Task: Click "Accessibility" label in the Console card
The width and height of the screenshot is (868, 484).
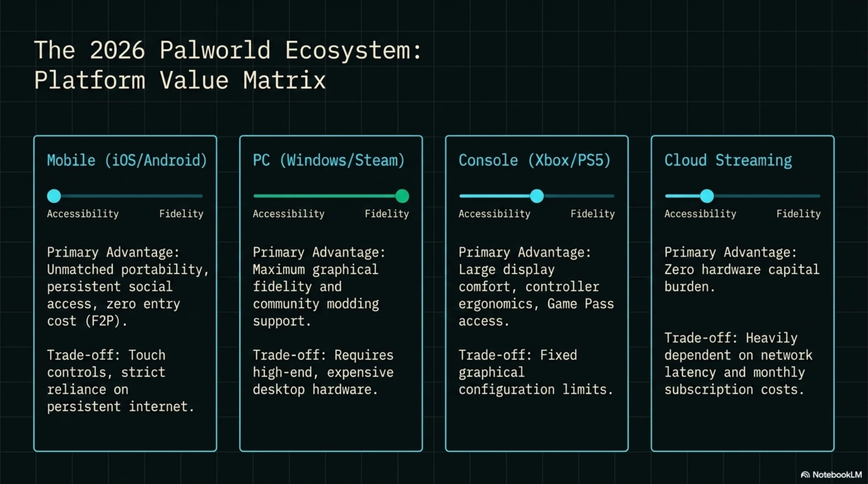Action: (495, 214)
